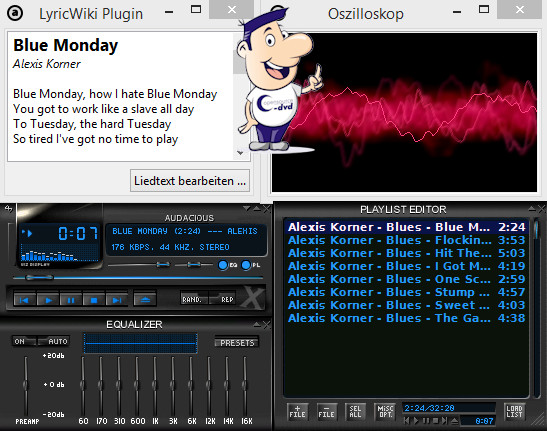Click the 310 Hz equalizer band slider
The image size is (547, 431).
(x=119, y=385)
